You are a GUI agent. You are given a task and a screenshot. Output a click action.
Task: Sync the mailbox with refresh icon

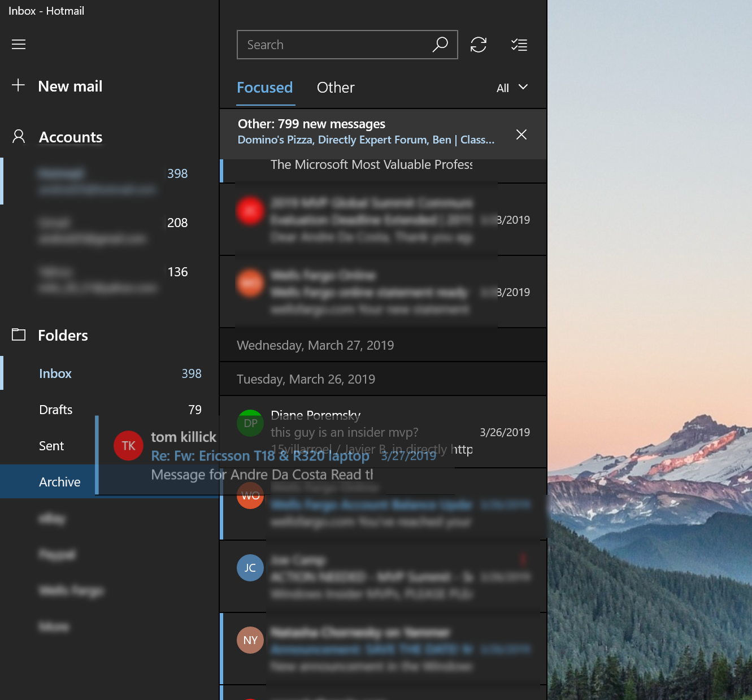click(479, 45)
